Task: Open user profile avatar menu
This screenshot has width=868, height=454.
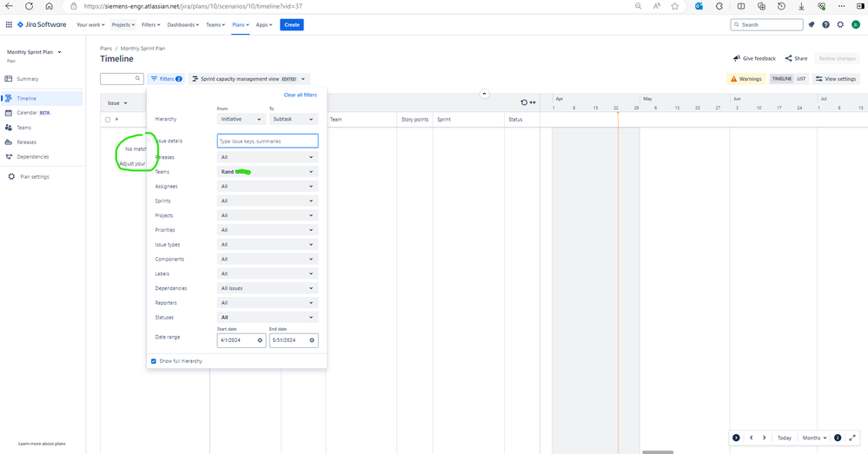Action: (856, 24)
